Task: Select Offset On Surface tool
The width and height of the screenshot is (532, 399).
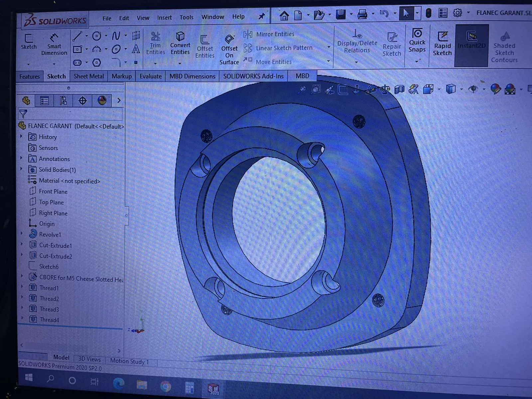Action: tap(229, 49)
